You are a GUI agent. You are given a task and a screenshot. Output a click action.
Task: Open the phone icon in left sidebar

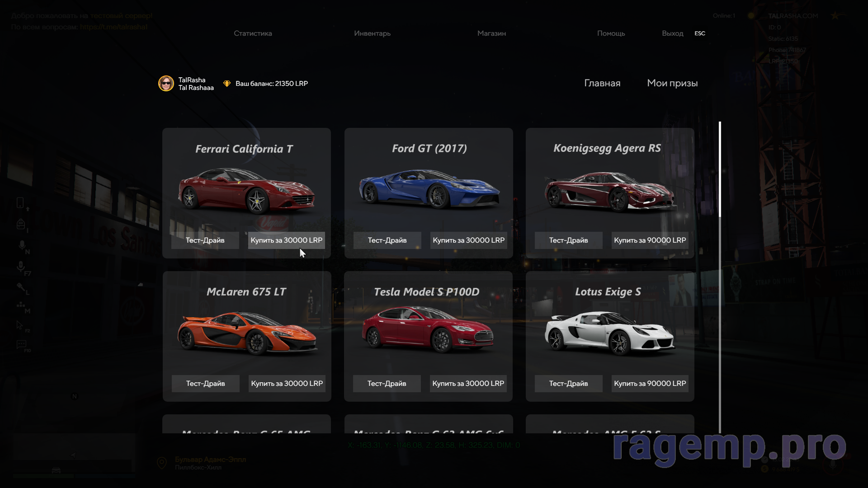(20, 203)
